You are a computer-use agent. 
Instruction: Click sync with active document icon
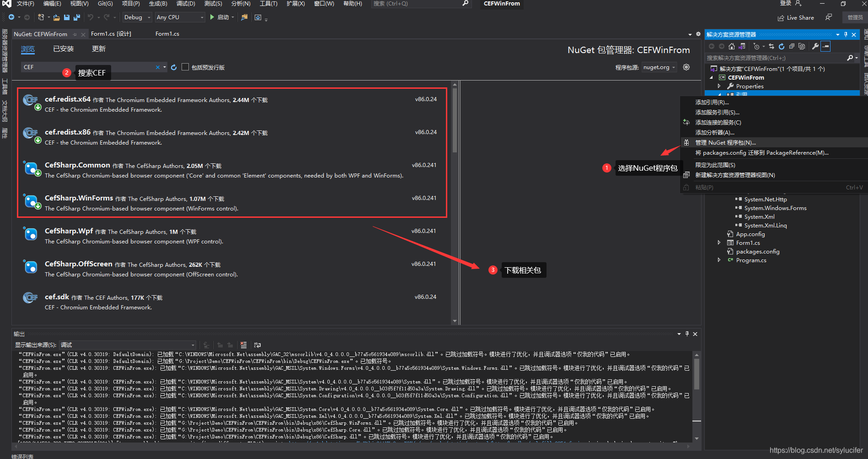tap(772, 46)
